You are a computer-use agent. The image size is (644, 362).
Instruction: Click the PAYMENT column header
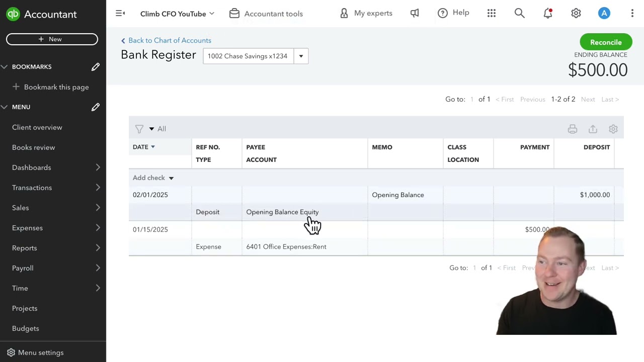(535, 147)
